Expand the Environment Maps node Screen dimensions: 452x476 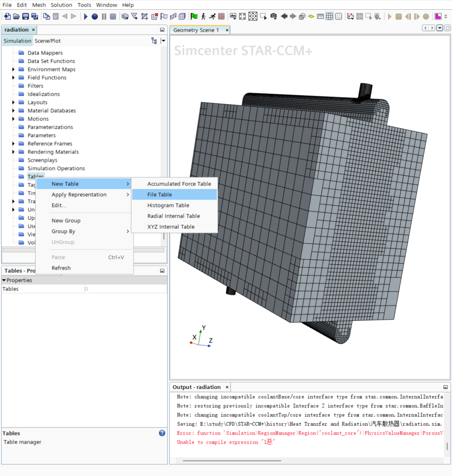[x=13, y=69]
